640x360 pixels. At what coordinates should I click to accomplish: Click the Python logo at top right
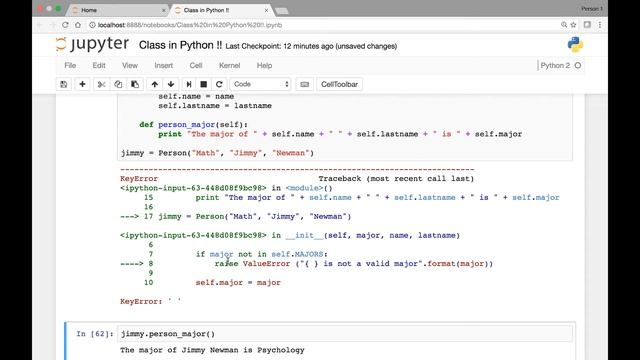[575, 44]
